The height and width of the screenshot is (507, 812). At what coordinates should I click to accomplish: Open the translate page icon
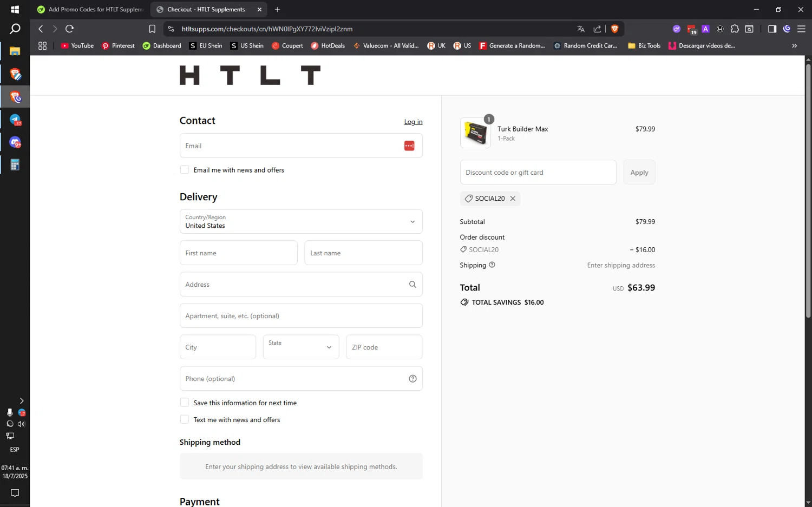[581, 29]
